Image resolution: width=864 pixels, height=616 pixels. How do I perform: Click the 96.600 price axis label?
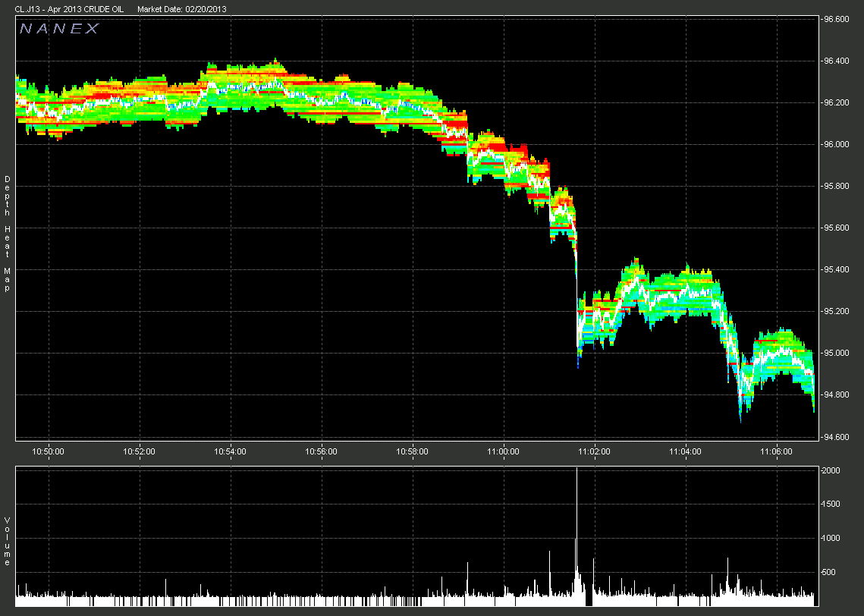click(835, 19)
